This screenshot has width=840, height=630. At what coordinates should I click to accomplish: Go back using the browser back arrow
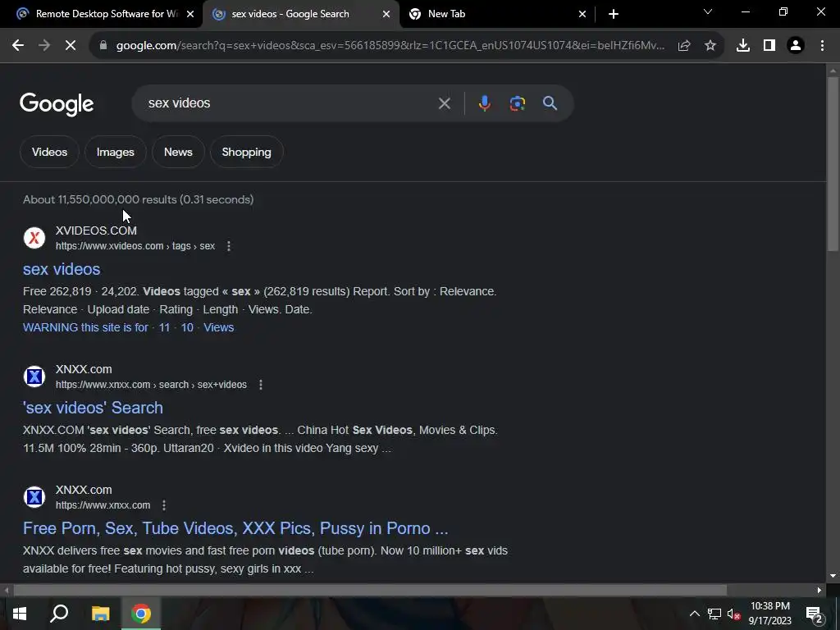(x=18, y=46)
